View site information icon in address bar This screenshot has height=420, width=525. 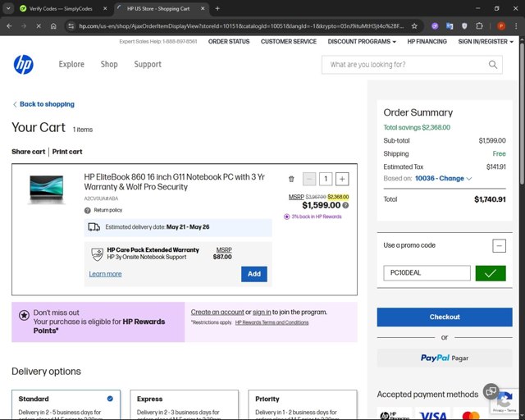(71, 25)
